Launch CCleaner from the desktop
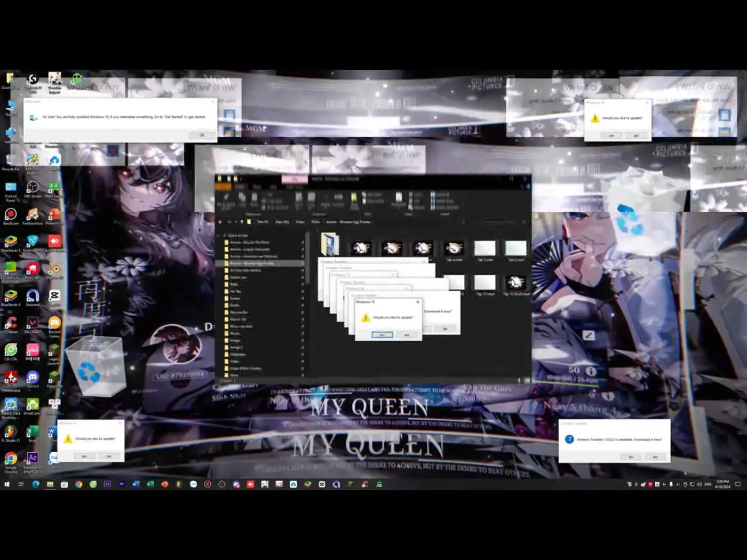 [11, 325]
